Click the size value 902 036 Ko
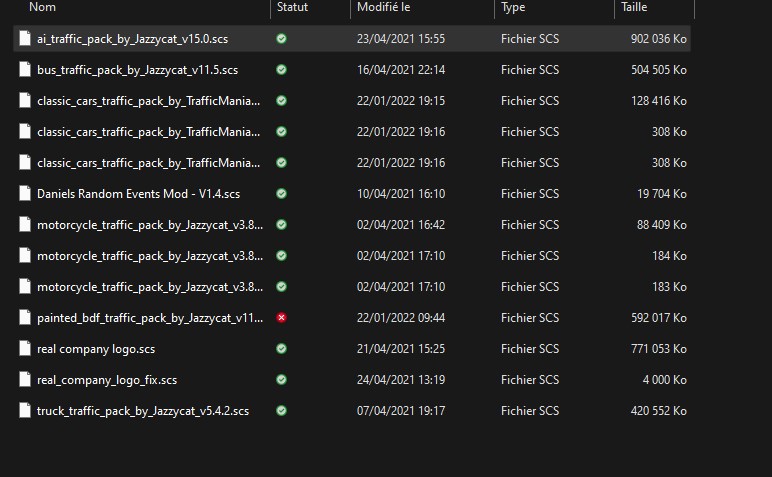 (658, 38)
